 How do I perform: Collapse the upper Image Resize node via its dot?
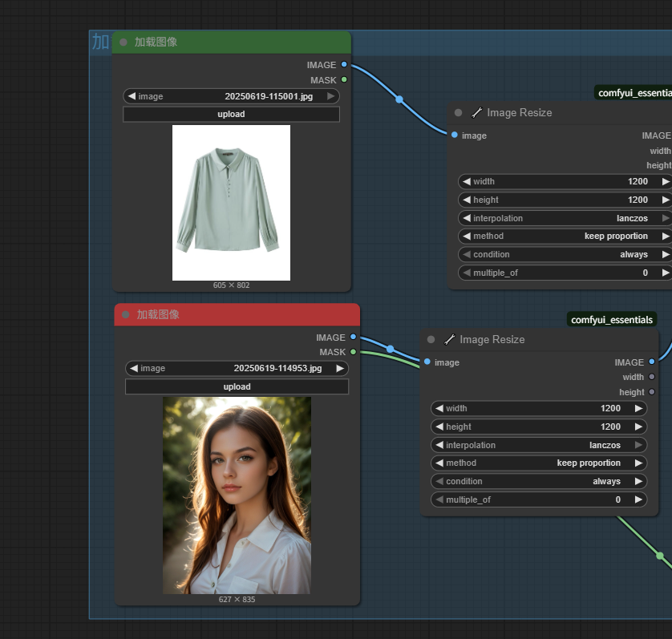458,113
